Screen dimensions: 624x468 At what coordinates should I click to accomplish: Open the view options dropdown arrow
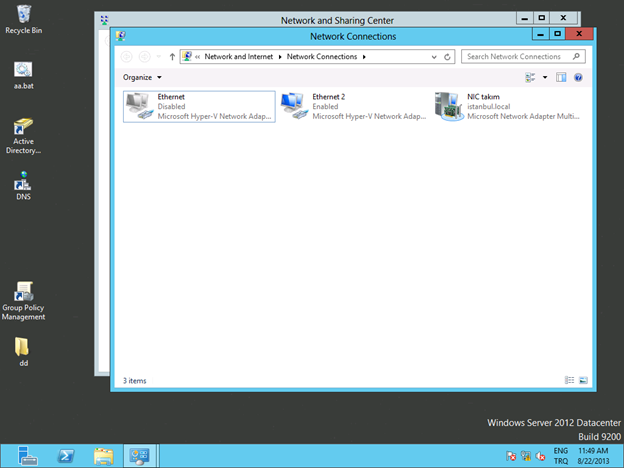pos(545,78)
